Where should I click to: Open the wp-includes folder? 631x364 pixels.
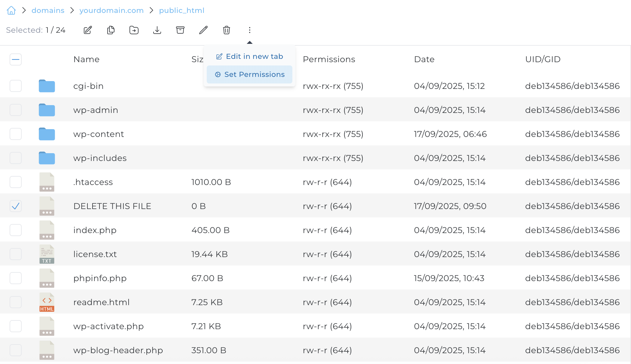[100, 158]
